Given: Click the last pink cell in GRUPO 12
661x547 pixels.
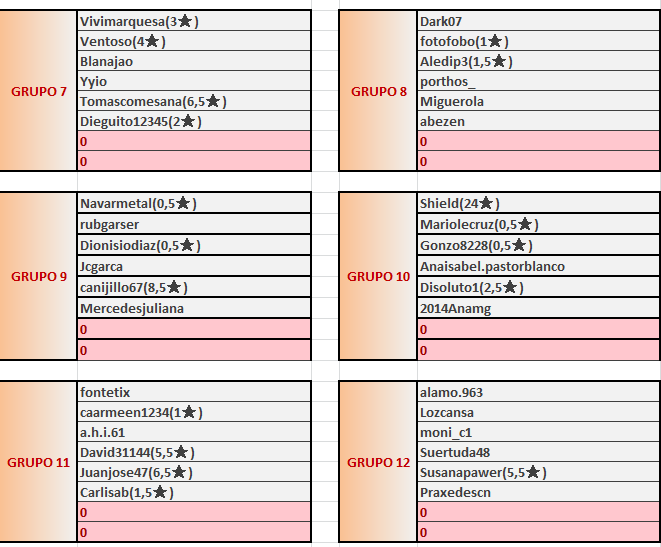Looking at the screenshot, I should pos(538,533).
